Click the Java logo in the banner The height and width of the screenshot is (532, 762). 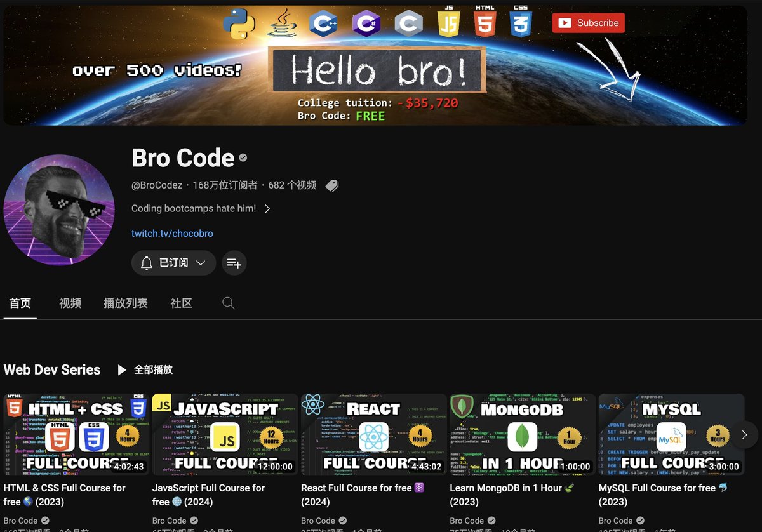(283, 24)
